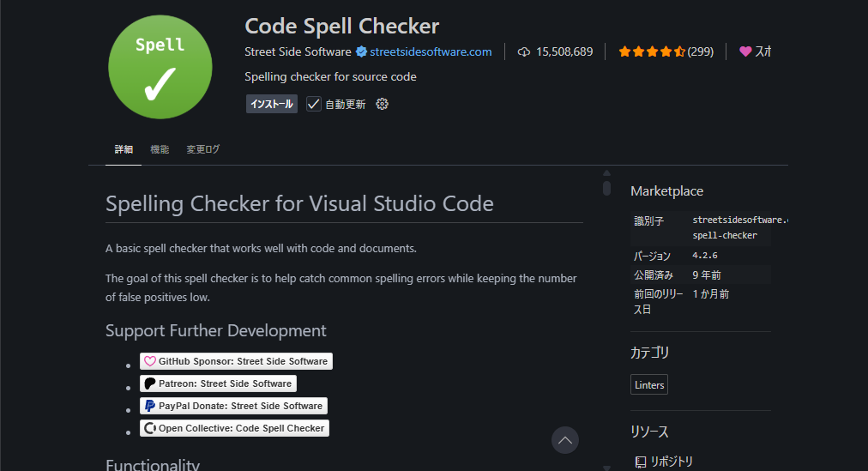Open the リポジトリ resource link
This screenshot has height=471, width=868.
pyautogui.click(x=672, y=462)
